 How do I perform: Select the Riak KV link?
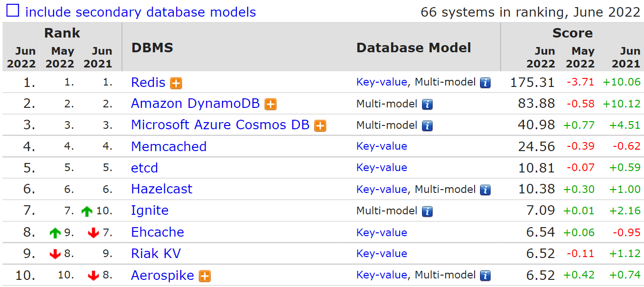[x=156, y=254]
